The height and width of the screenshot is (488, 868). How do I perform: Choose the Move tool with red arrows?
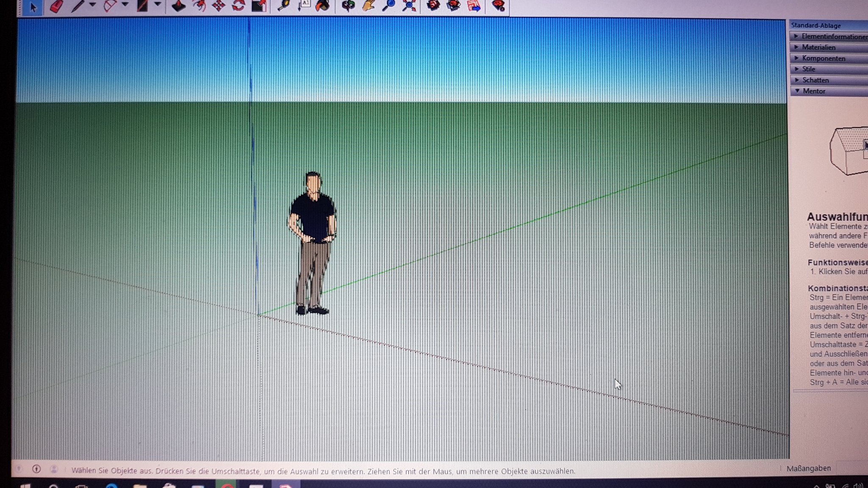coord(219,6)
